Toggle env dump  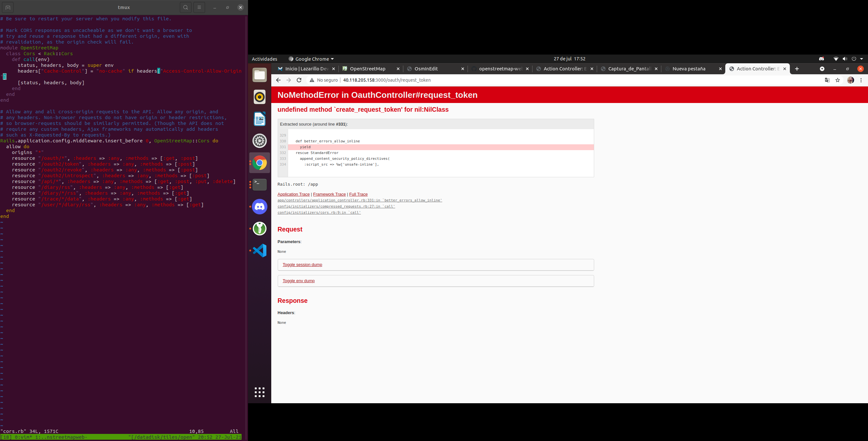(299, 281)
